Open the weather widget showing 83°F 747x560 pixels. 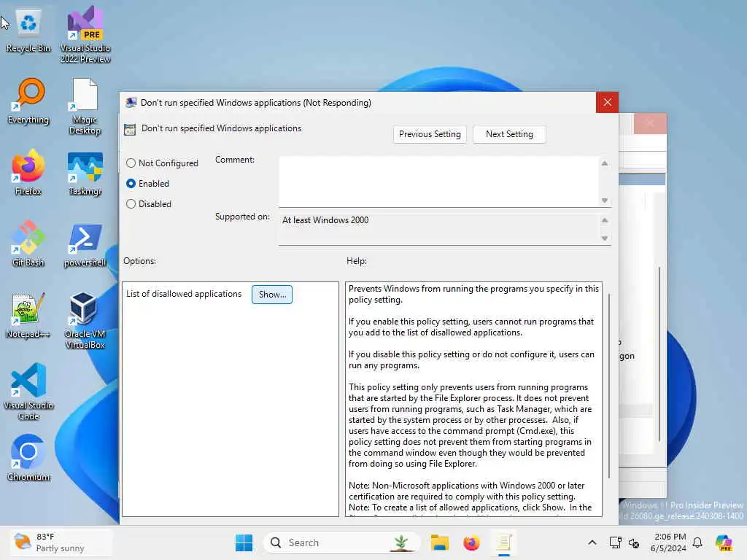[x=61, y=542]
